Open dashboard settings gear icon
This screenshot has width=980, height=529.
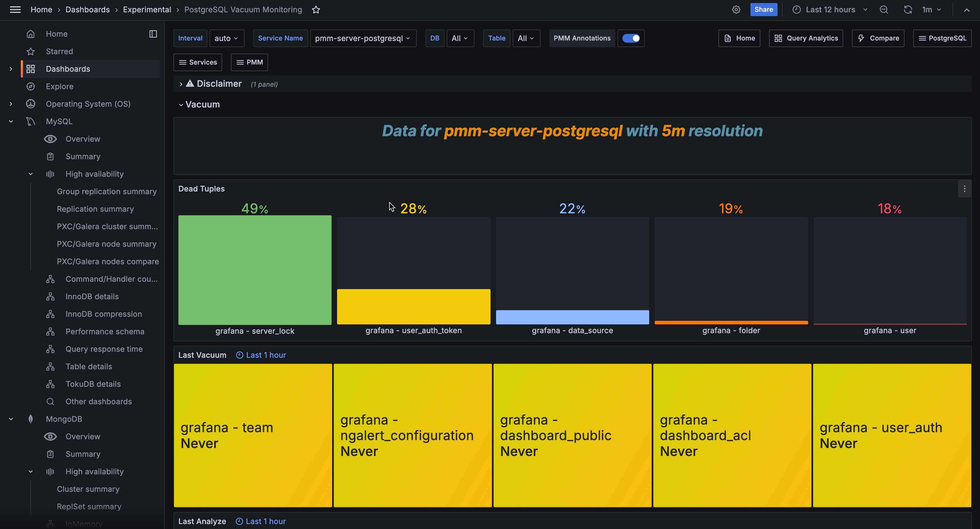coord(736,10)
